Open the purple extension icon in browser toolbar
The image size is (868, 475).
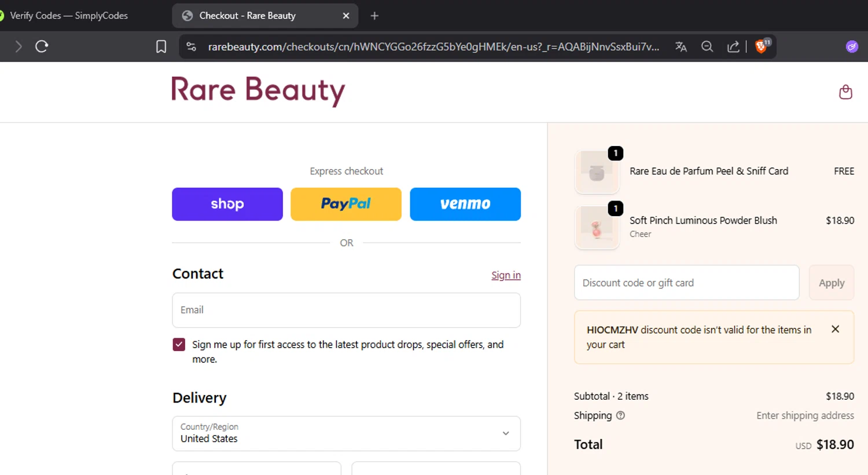[x=852, y=46]
